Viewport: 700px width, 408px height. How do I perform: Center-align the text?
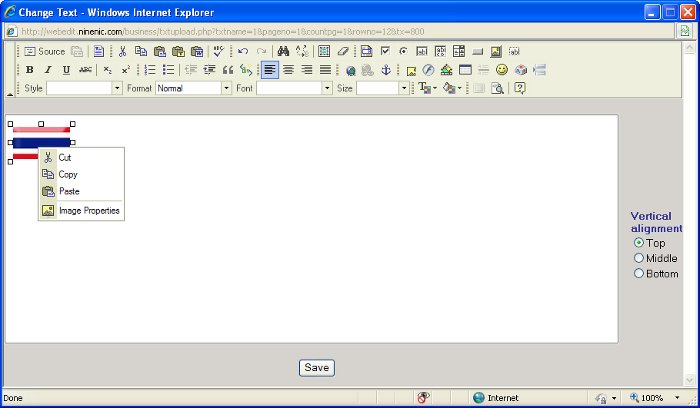tap(288, 70)
